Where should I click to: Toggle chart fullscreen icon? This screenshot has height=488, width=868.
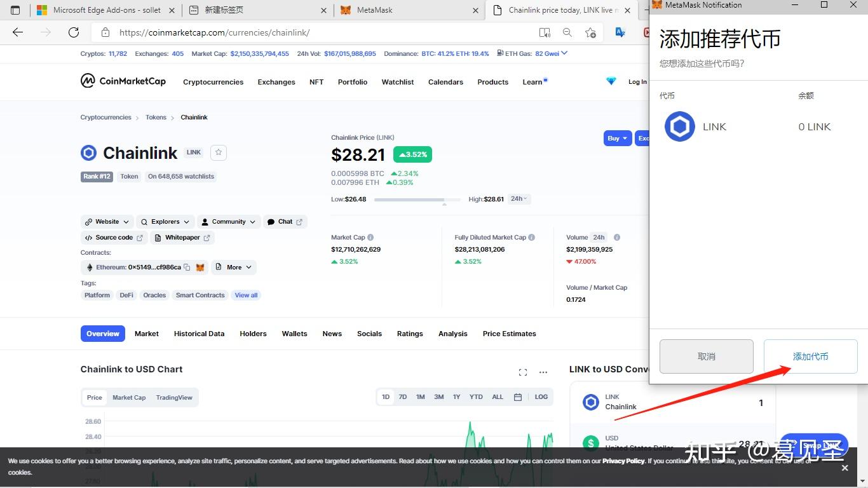[x=523, y=372]
